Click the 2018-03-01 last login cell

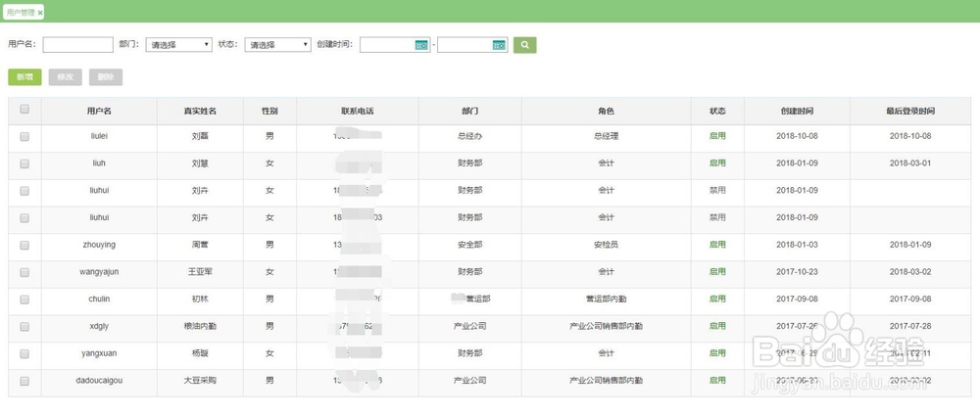(x=910, y=163)
